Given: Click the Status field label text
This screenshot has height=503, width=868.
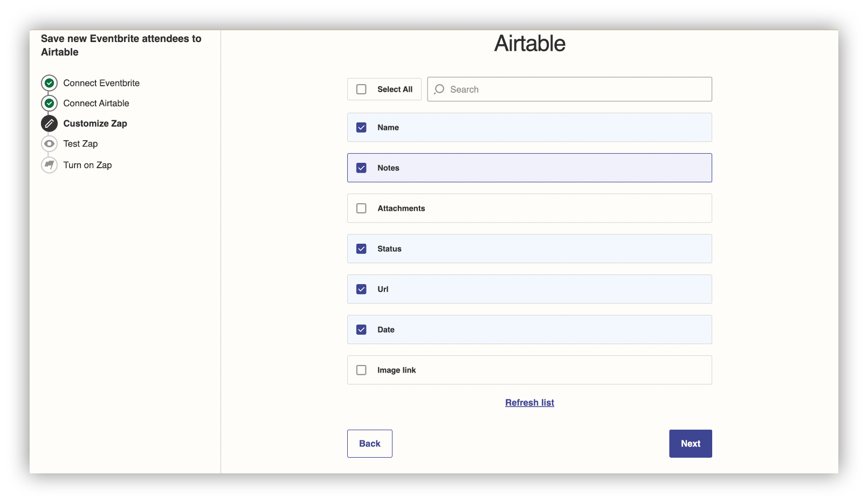Looking at the screenshot, I should tap(389, 249).
